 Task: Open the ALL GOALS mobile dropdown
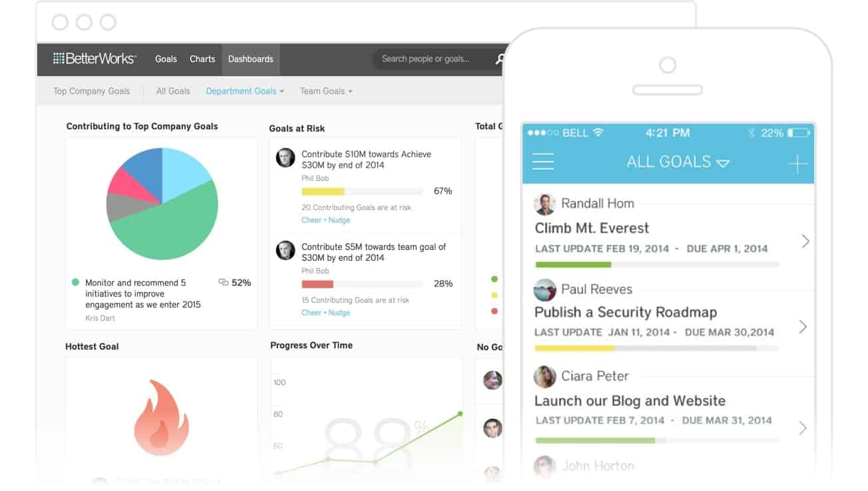[x=678, y=162]
